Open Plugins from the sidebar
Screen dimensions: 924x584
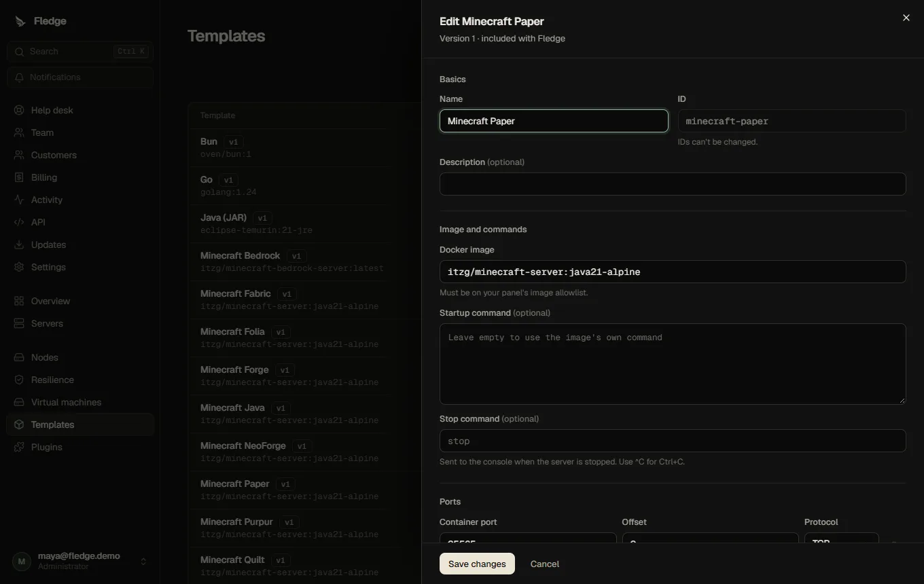tap(80, 447)
